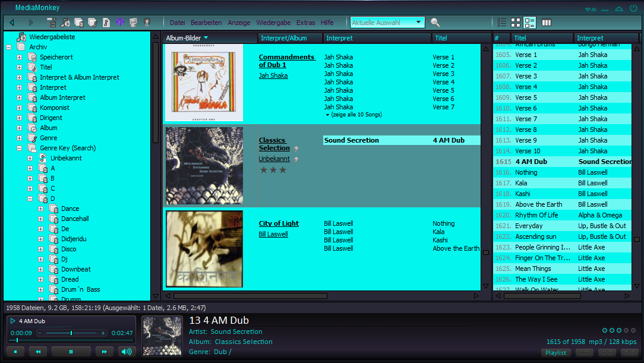Adjust the player volume slider
The image size is (644, 363).
pyautogui.click(x=71, y=333)
